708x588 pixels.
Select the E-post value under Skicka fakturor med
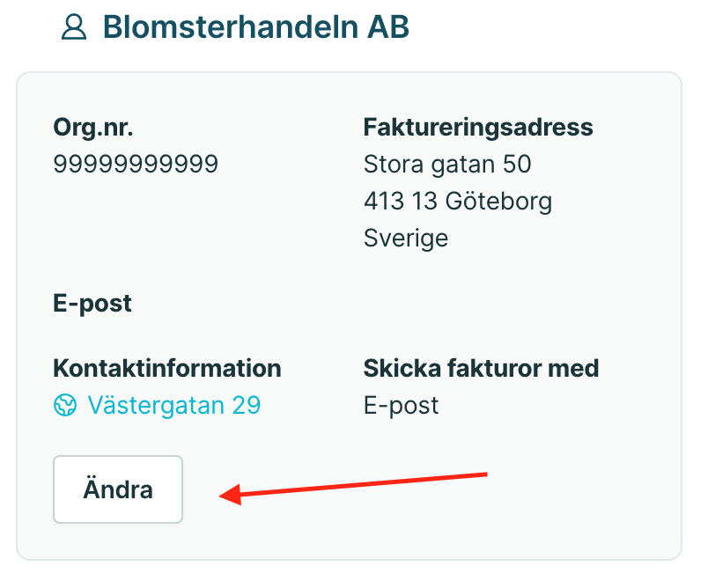coord(401,406)
